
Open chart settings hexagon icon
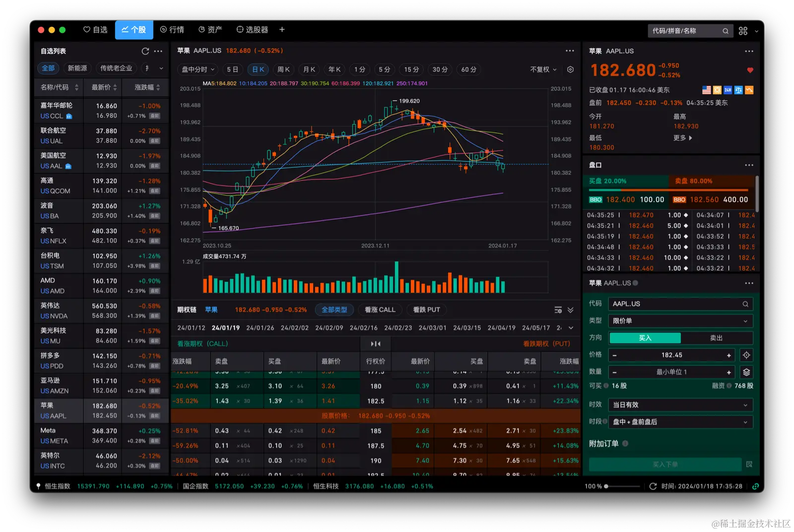tap(571, 69)
